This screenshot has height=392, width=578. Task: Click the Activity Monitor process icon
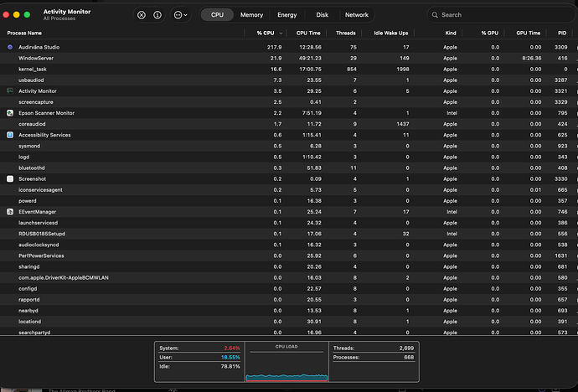(10, 91)
